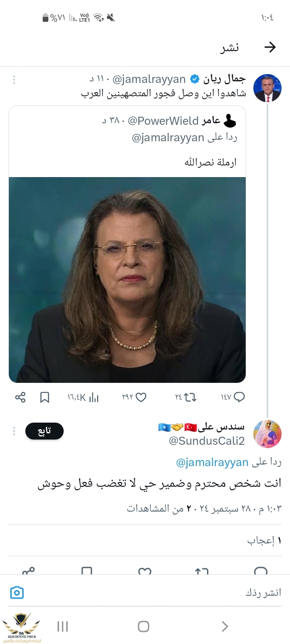The image size is (290, 644).
Task: View the 1 like on reply
Action: coord(264,541)
